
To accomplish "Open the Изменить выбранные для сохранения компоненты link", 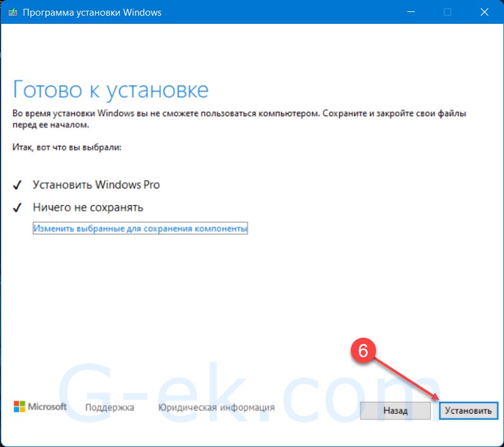I will click(140, 229).
